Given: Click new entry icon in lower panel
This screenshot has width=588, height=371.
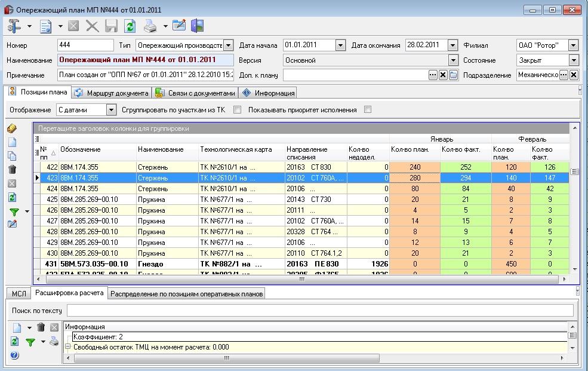Looking at the screenshot, I should (17, 327).
